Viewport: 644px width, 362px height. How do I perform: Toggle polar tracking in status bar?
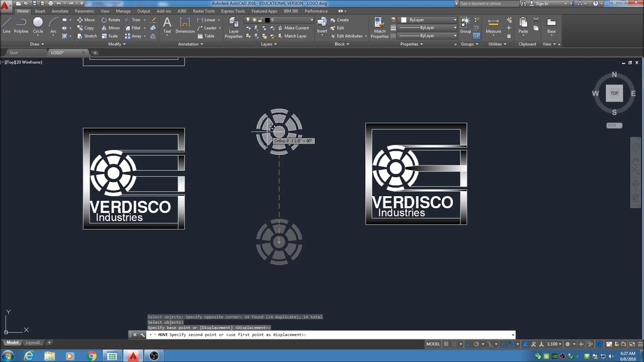click(x=476, y=344)
